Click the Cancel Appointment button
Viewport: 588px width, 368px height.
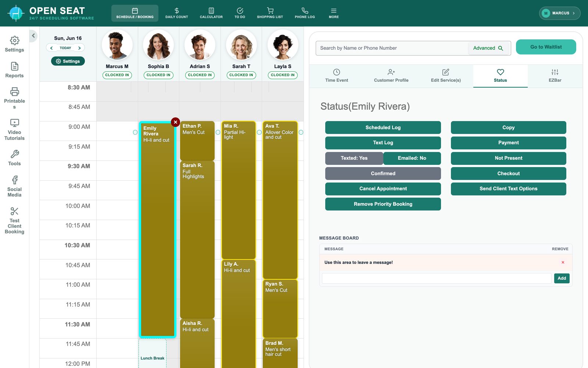tap(383, 189)
